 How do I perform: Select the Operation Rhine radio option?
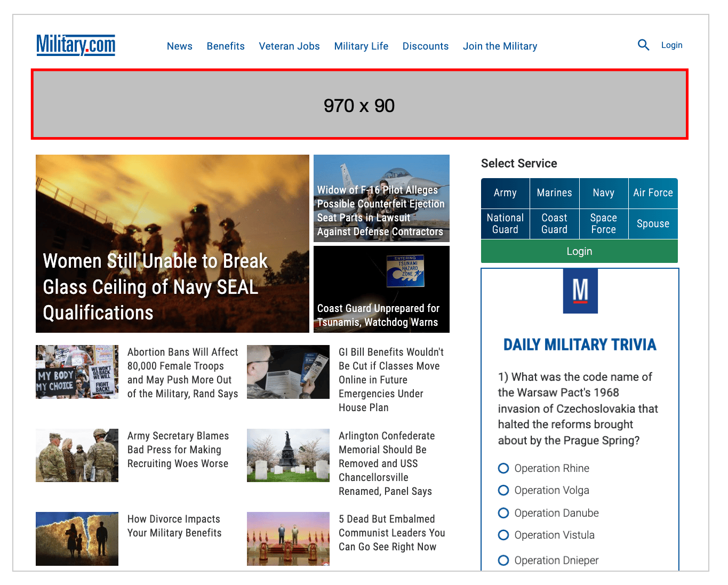pyautogui.click(x=503, y=468)
